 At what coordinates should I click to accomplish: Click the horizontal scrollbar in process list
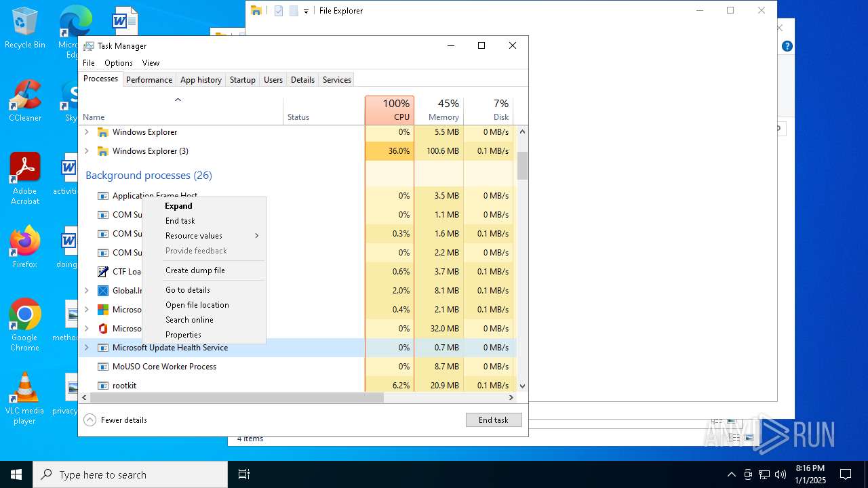point(237,398)
